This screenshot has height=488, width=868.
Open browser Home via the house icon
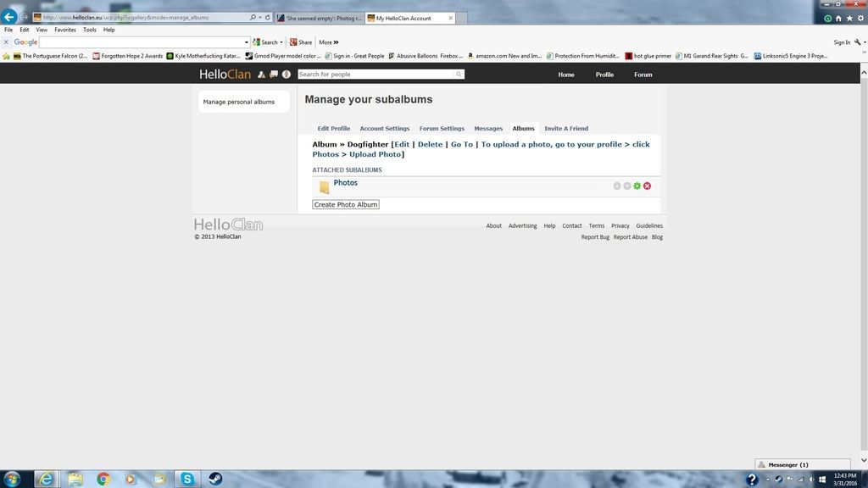838,19
